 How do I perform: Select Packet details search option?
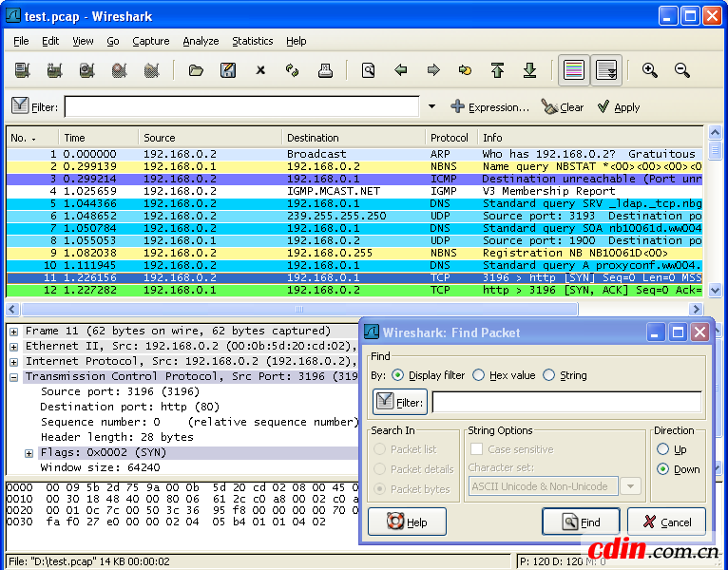tap(380, 468)
